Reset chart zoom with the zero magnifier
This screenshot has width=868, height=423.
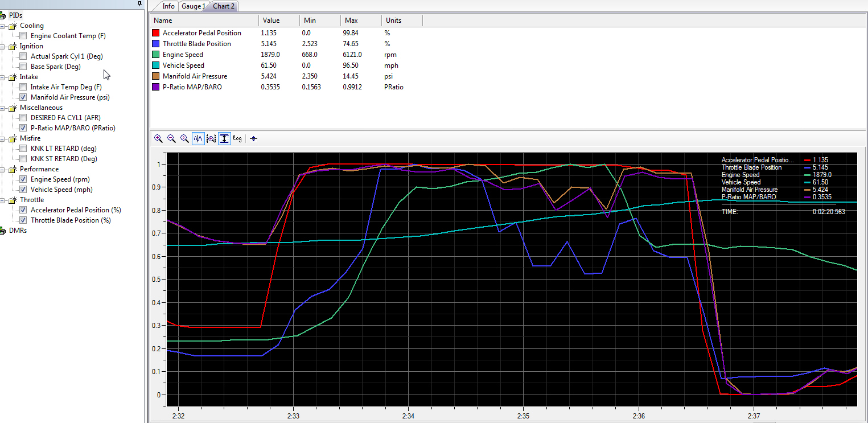tap(184, 138)
